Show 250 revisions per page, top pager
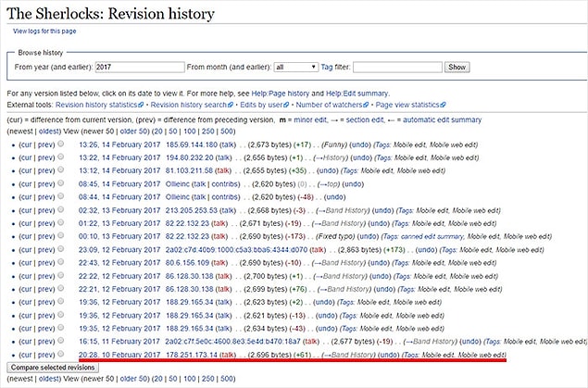Screen dimensions: 588x388 [207, 131]
